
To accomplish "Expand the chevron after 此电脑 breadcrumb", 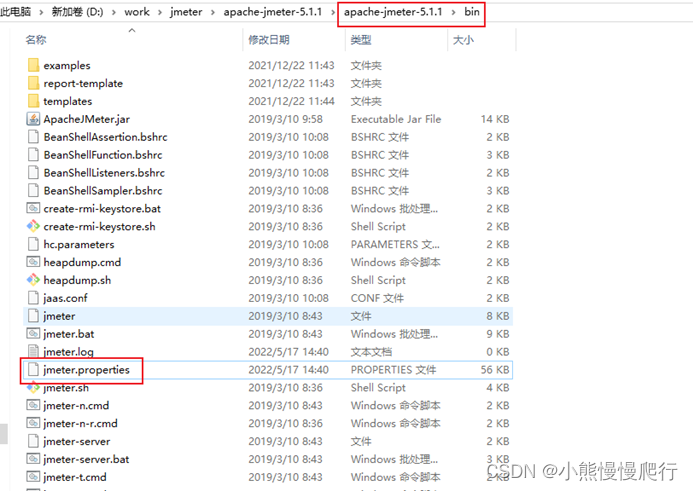I will [x=42, y=12].
